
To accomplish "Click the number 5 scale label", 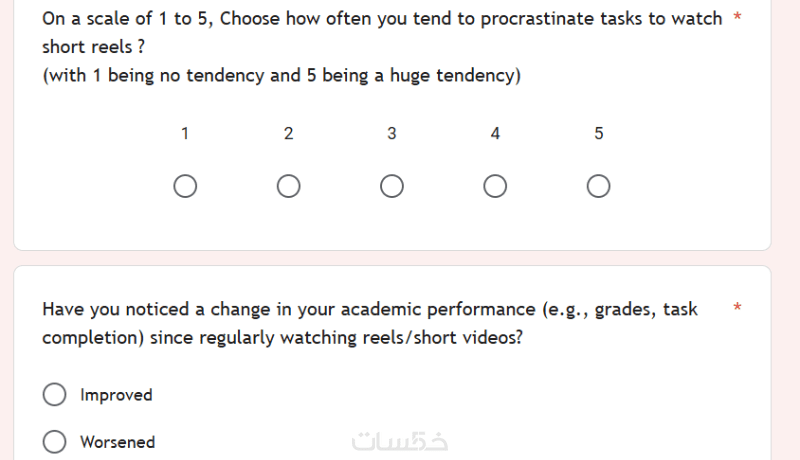I will point(599,134).
